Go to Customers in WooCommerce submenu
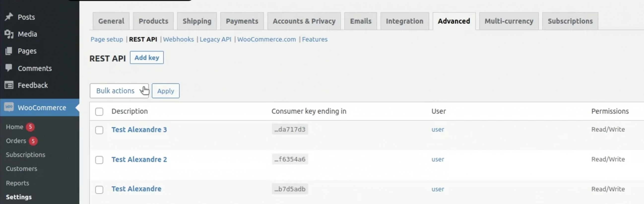Viewport: 644px width, 204px height. click(x=22, y=169)
